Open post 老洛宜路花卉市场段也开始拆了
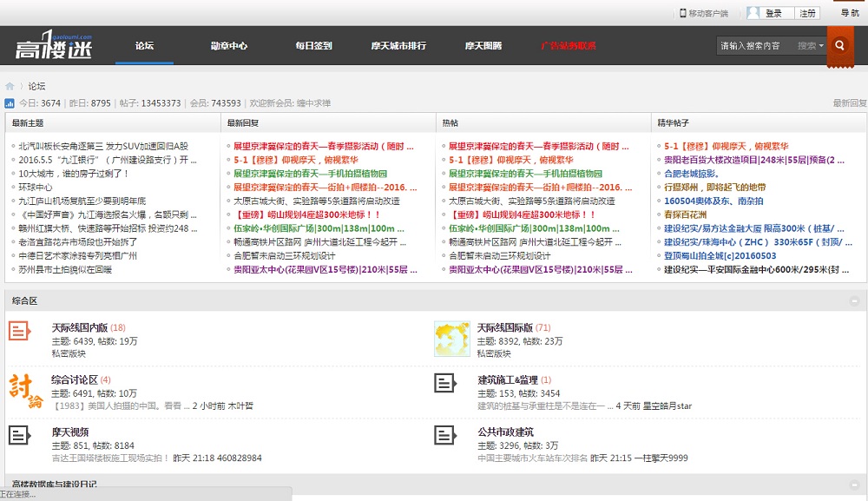Viewport: 868px width, 501px height. [x=77, y=242]
